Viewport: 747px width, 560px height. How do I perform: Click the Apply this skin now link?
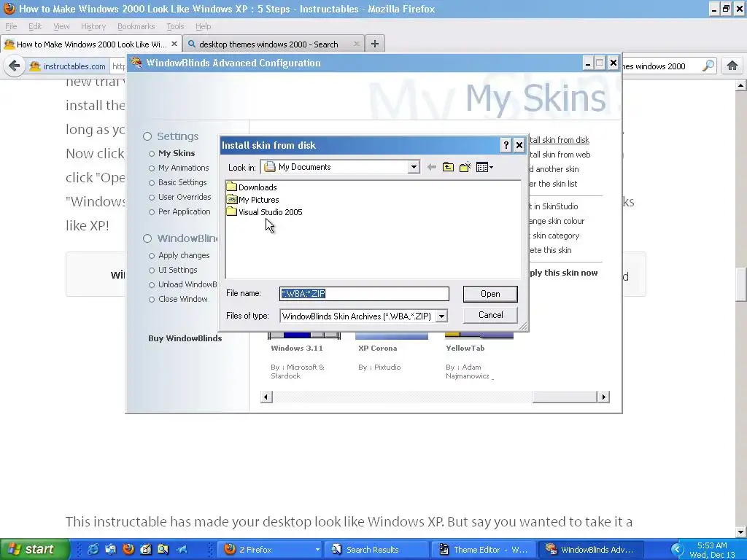[563, 273]
